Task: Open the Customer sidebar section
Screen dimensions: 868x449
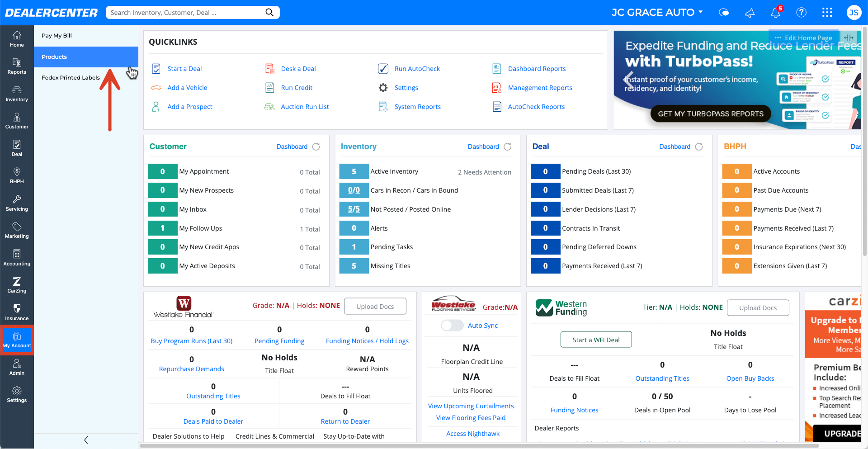Action: (x=17, y=121)
